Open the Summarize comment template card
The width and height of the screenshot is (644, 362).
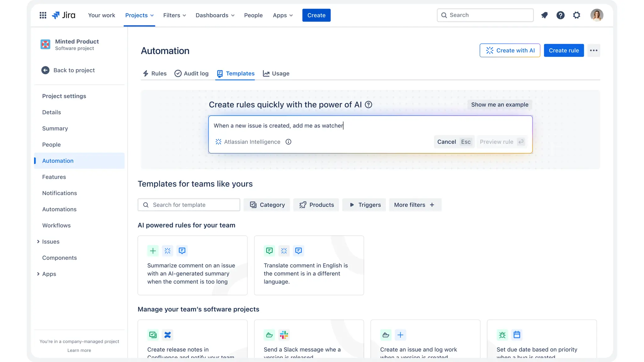pos(192,265)
